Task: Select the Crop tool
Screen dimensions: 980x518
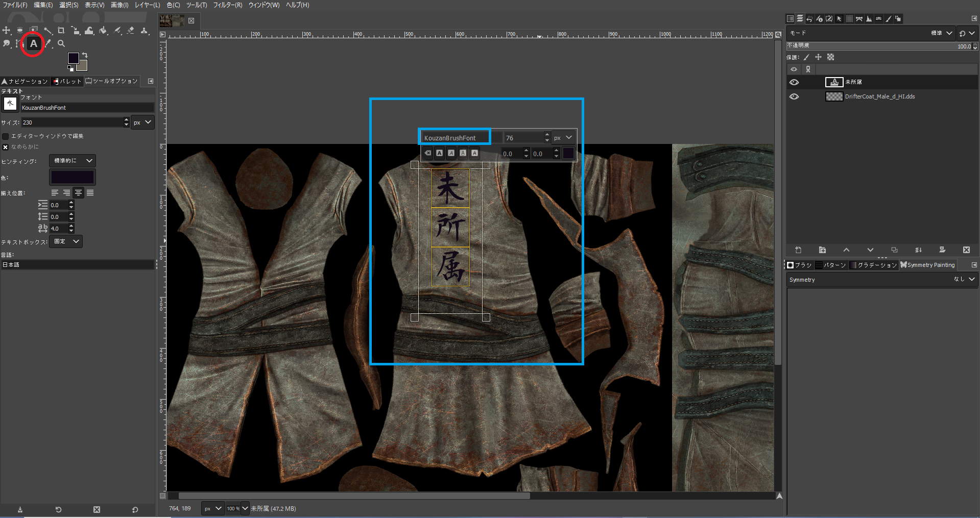Action: [x=61, y=31]
